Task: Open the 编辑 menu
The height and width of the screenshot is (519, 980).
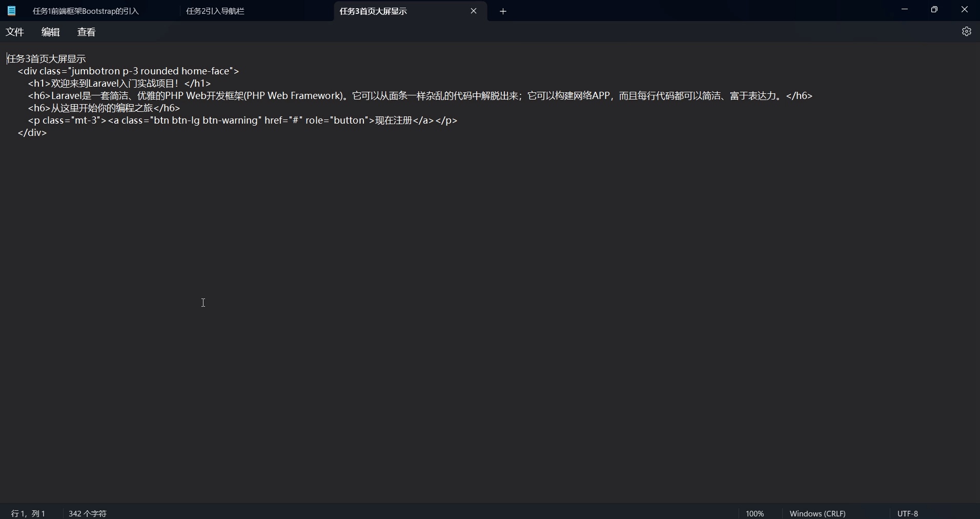Action: point(50,31)
